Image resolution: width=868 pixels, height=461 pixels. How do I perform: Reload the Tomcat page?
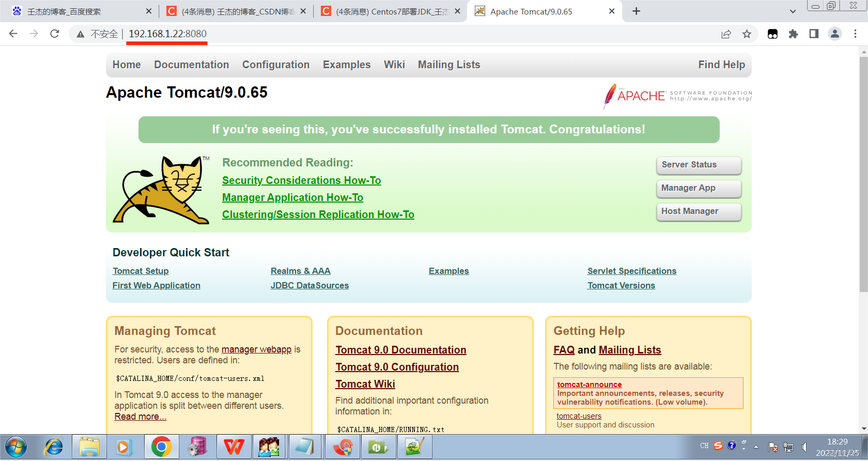55,34
